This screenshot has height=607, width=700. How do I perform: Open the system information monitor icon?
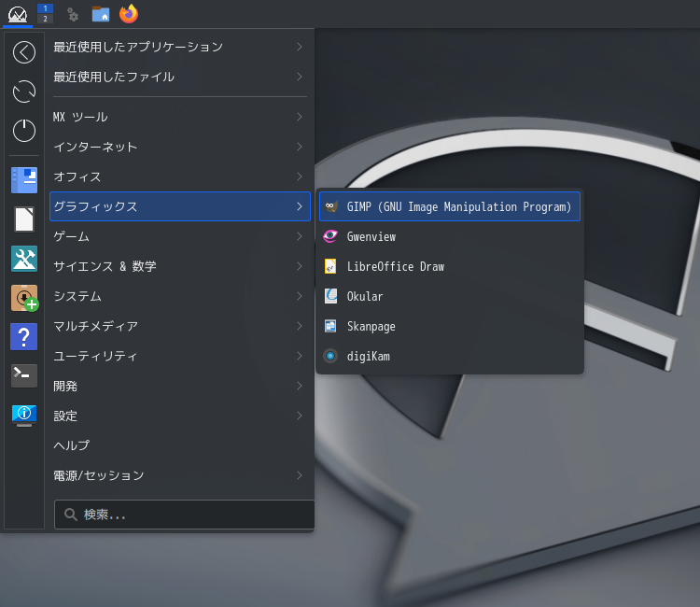click(24, 415)
